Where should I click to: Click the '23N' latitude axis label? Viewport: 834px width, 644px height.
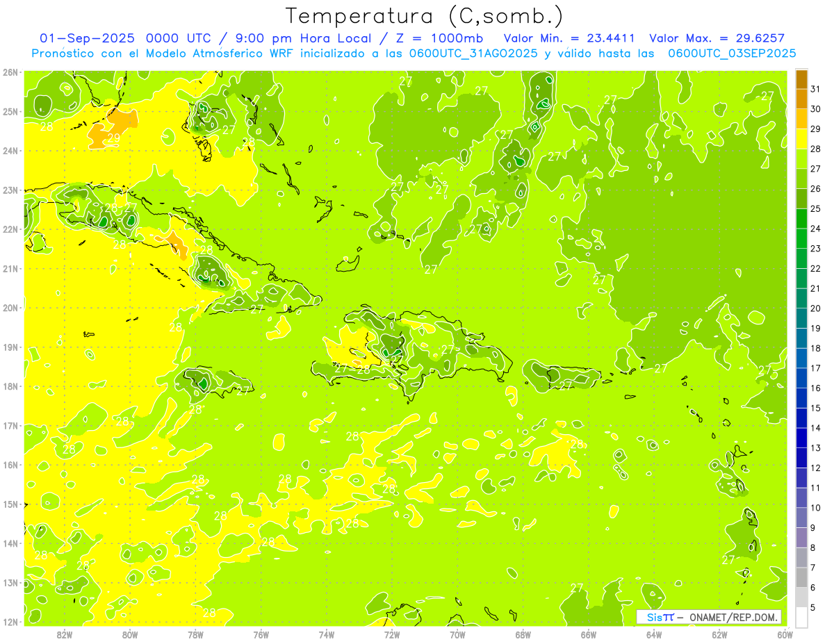[x=10, y=190]
